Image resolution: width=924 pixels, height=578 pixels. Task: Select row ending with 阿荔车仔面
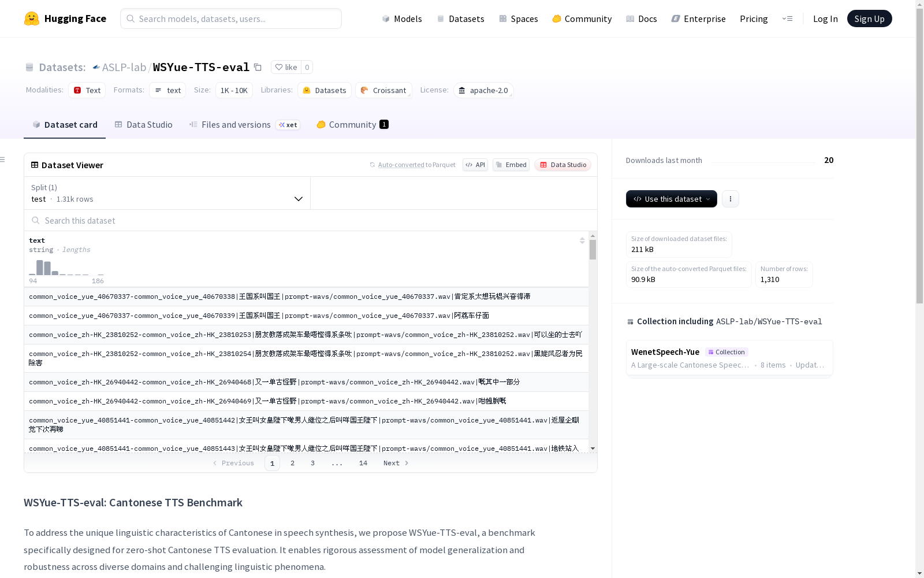click(306, 316)
